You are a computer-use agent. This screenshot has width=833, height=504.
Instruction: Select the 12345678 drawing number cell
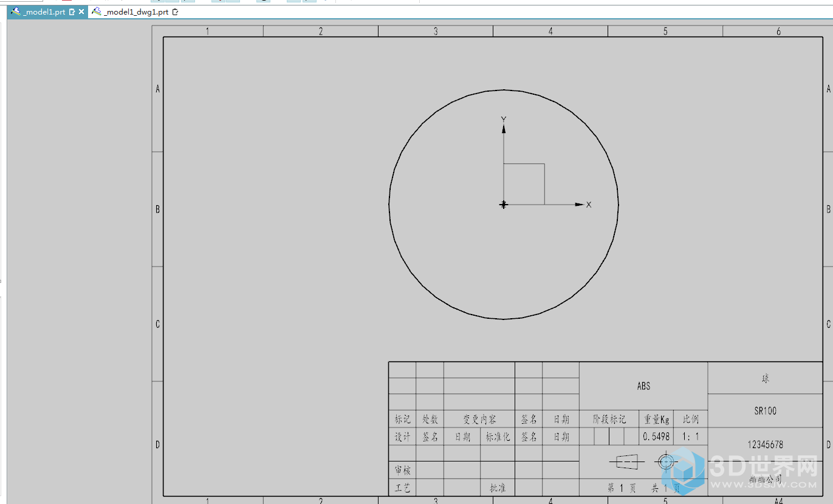pos(765,444)
